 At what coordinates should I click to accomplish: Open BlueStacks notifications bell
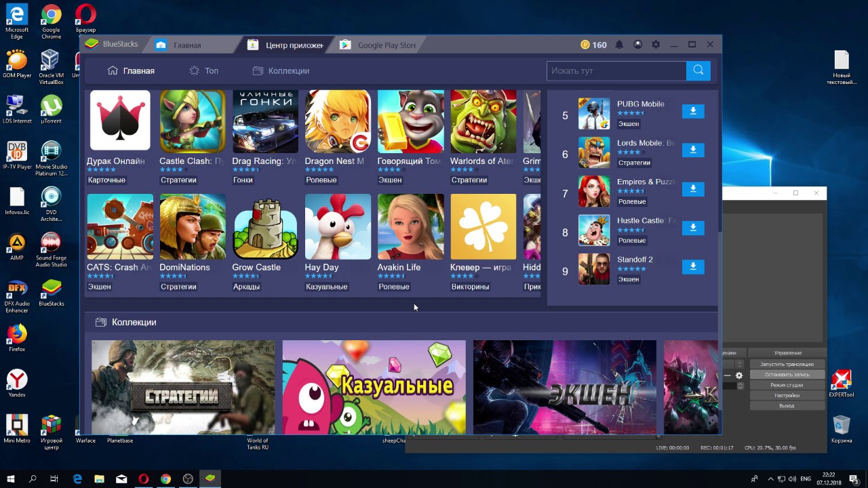tap(619, 45)
